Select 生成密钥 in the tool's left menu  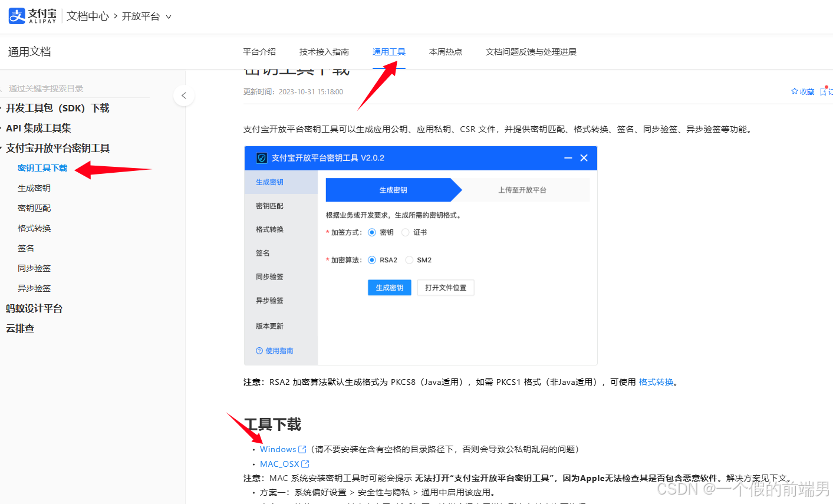tap(281, 182)
